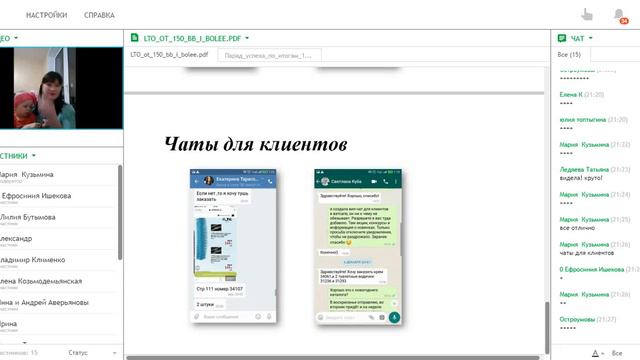
Task: Click юлия топтыгина name in chat
Action: click(x=582, y=120)
